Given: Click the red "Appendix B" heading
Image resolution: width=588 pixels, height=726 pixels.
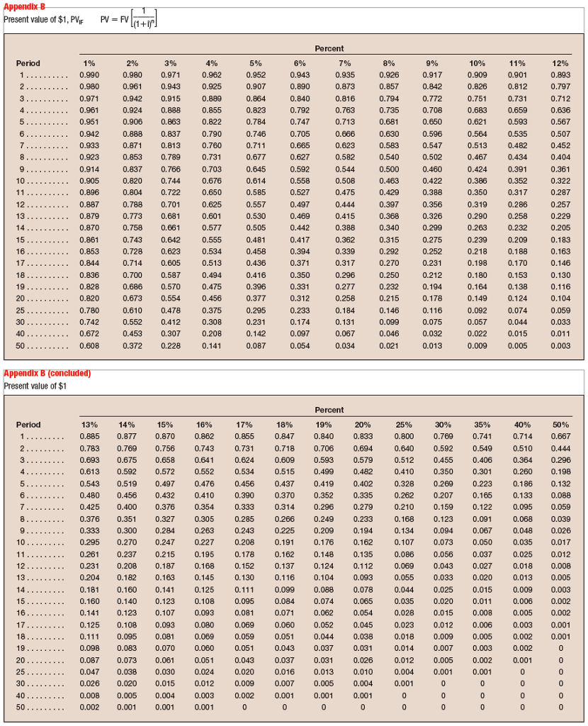Looking at the screenshot, I should [23, 6].
